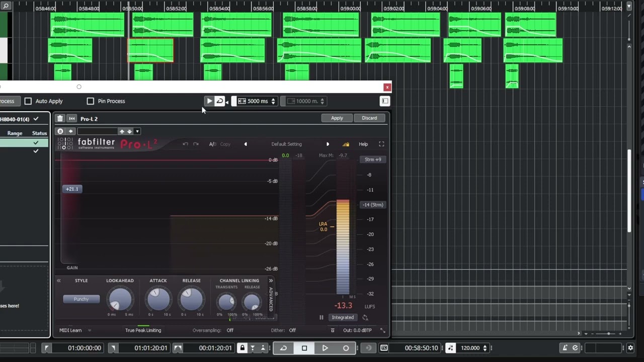Collapse advanced panel with left double chevron
644x362 pixels.
click(59, 281)
